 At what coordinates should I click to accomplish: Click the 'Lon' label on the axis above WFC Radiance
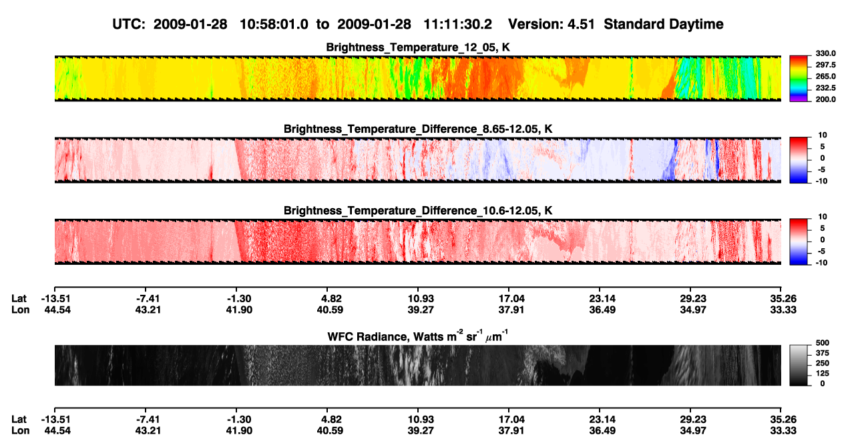tap(19, 310)
